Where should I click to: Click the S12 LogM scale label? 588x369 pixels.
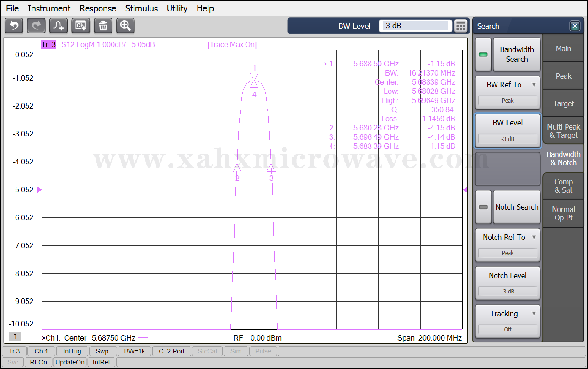108,44
